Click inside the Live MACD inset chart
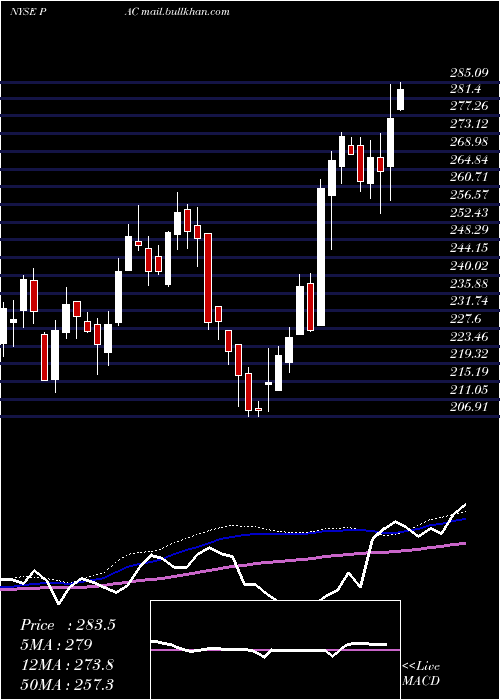Viewport: 500px width, 700px height. (x=275, y=650)
